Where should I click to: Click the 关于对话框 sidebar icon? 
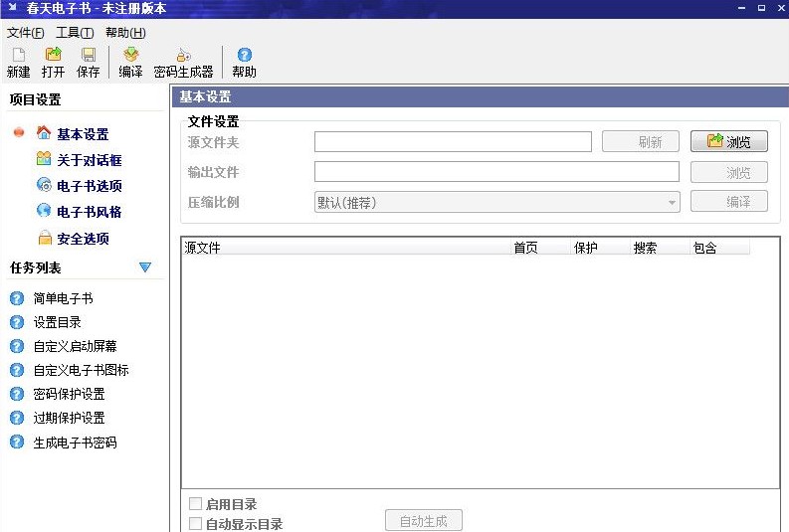click(x=44, y=159)
